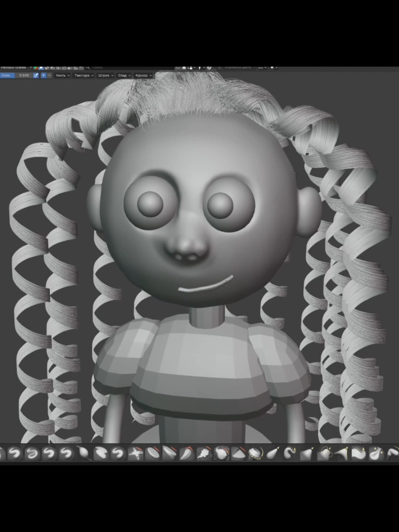Choose the curved claw Scrape brush

(x=187, y=453)
